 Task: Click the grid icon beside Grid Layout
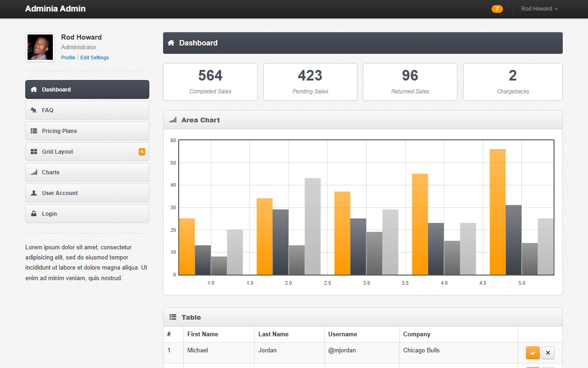tap(34, 152)
